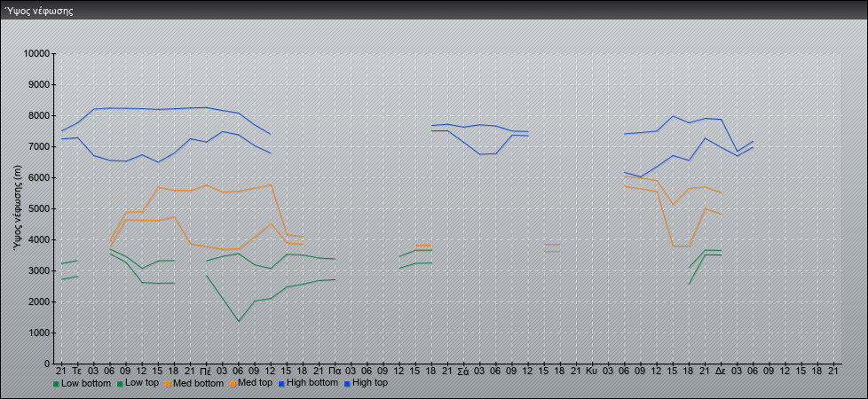Screen dimensions: 868x399
Task: Click the 7000 value on the vertical axis
Action: [39, 146]
